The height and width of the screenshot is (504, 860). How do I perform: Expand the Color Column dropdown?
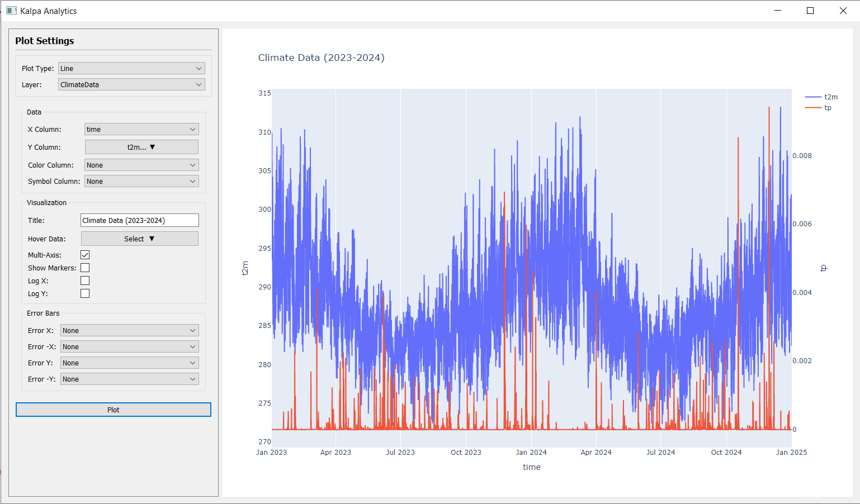pyautogui.click(x=141, y=165)
